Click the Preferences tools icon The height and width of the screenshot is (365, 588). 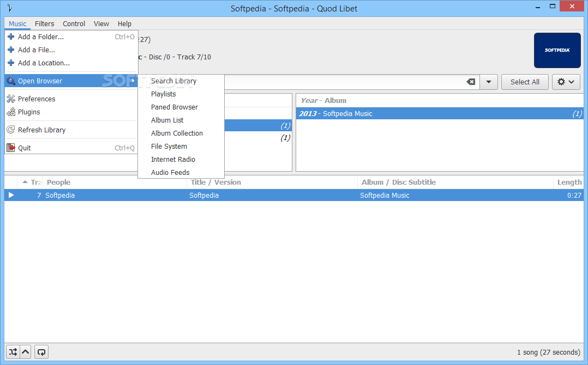[x=11, y=99]
